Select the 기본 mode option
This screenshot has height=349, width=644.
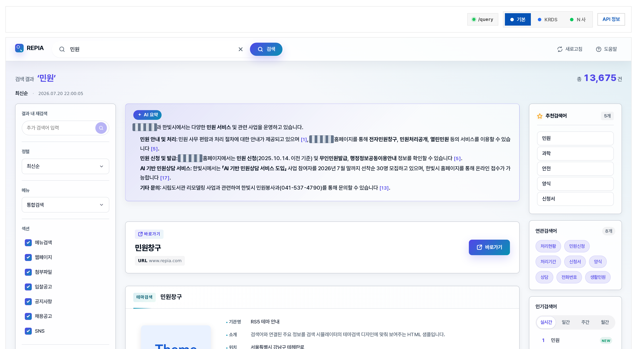click(x=518, y=20)
